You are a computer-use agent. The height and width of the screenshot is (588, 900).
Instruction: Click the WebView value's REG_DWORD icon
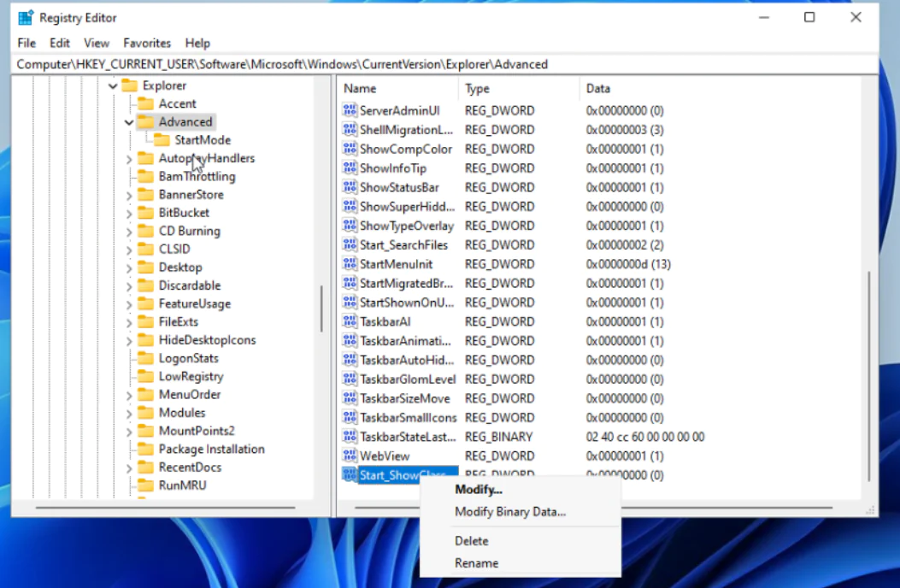[350, 456]
